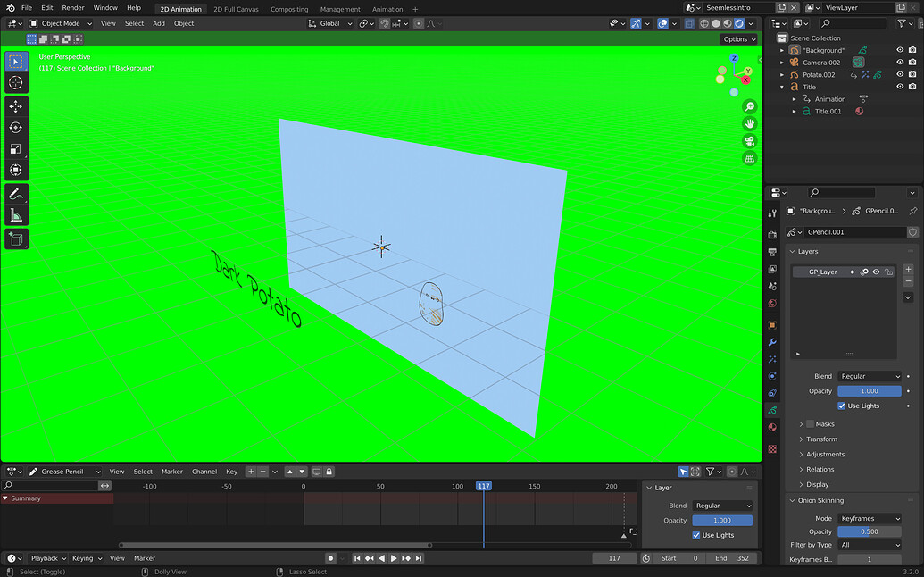This screenshot has width=924, height=577.
Task: Collapse the Title collection in the outliner
Action: point(781,87)
